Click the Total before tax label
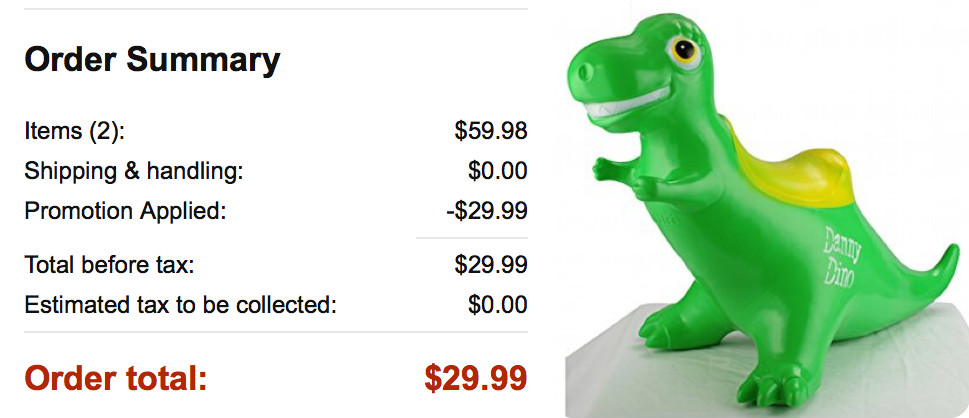 [109, 265]
